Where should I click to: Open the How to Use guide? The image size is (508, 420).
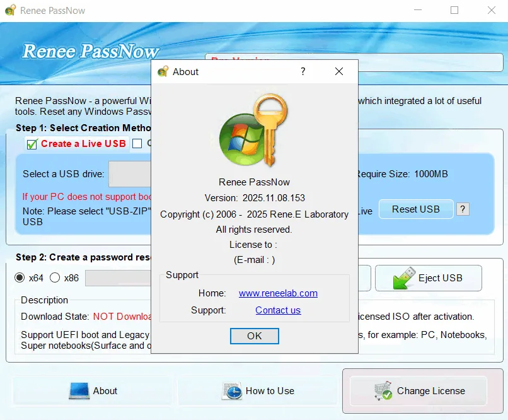(x=258, y=391)
